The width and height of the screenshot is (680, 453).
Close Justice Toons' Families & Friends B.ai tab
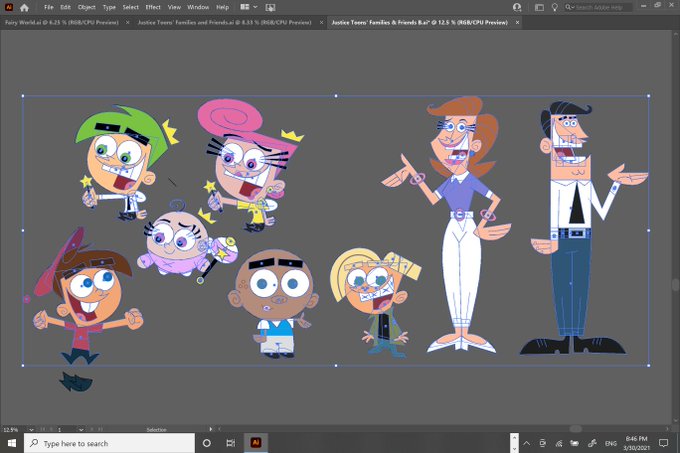point(517,22)
